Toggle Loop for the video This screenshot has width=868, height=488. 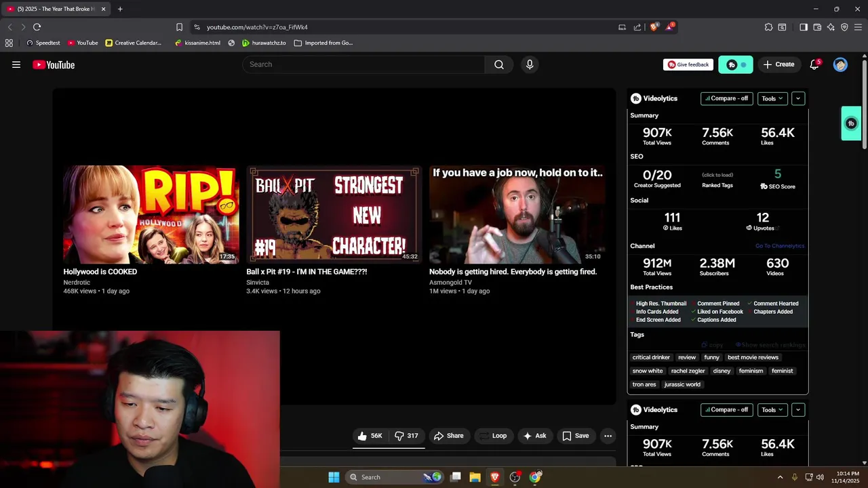pyautogui.click(x=493, y=436)
